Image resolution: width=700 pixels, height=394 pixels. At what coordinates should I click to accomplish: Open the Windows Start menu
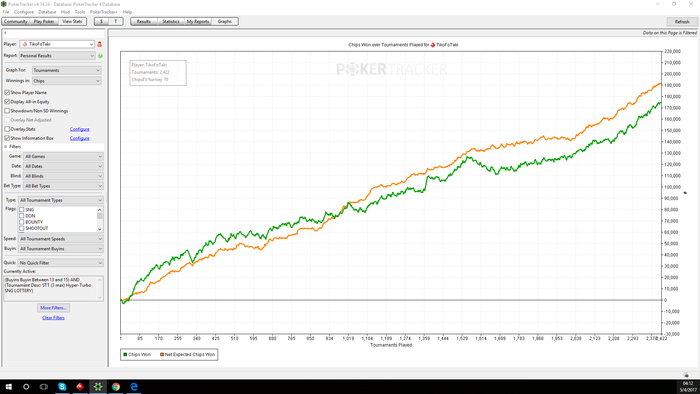click(x=8, y=387)
